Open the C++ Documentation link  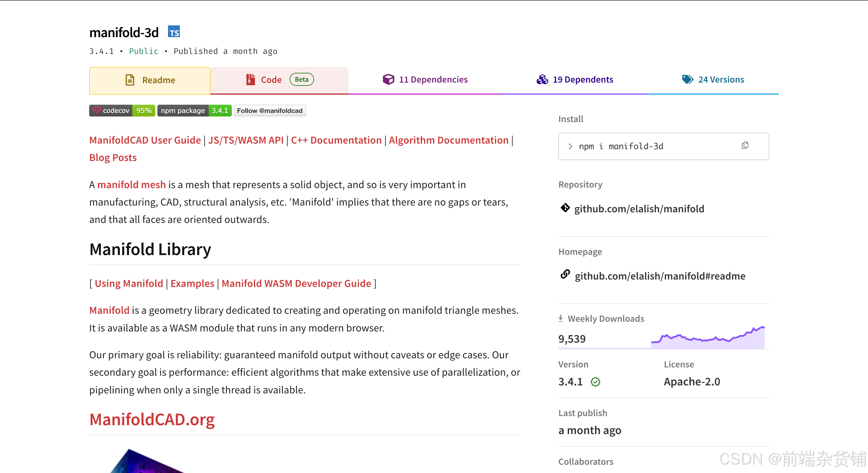(x=336, y=140)
